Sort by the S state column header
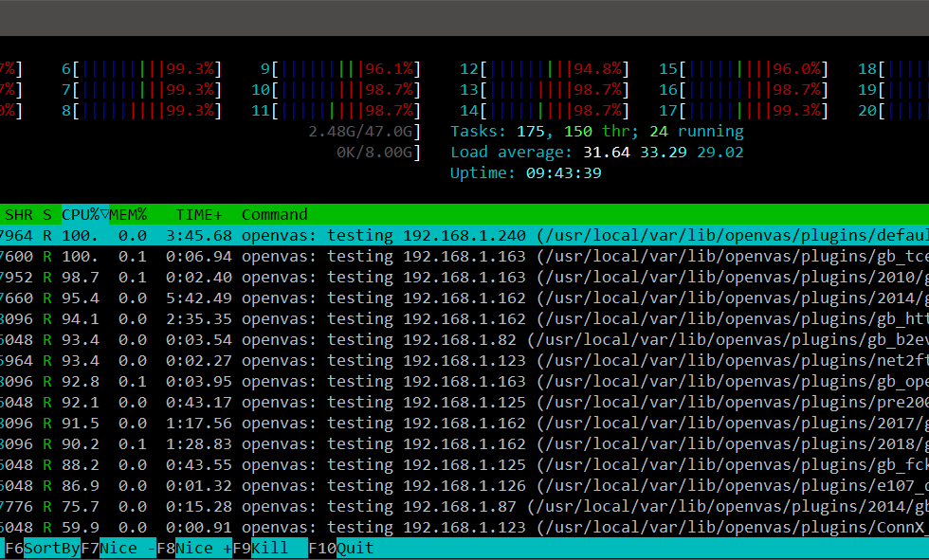The image size is (929, 560). tap(47, 214)
